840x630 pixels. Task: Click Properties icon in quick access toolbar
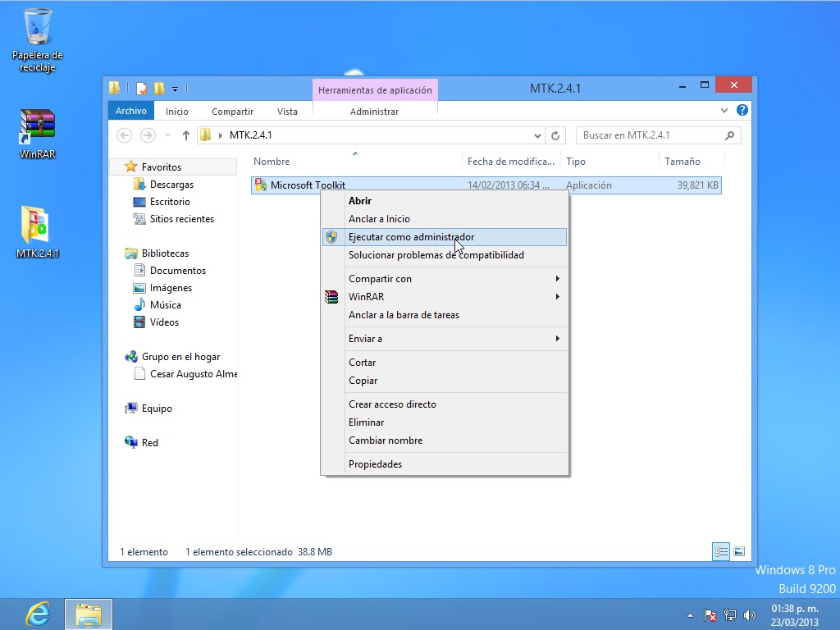pos(141,89)
